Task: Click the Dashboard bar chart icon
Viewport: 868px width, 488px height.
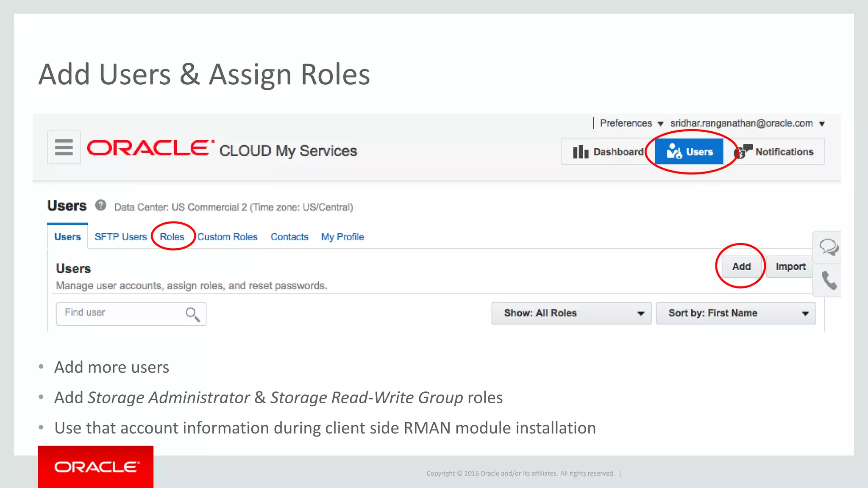Action: (x=581, y=152)
